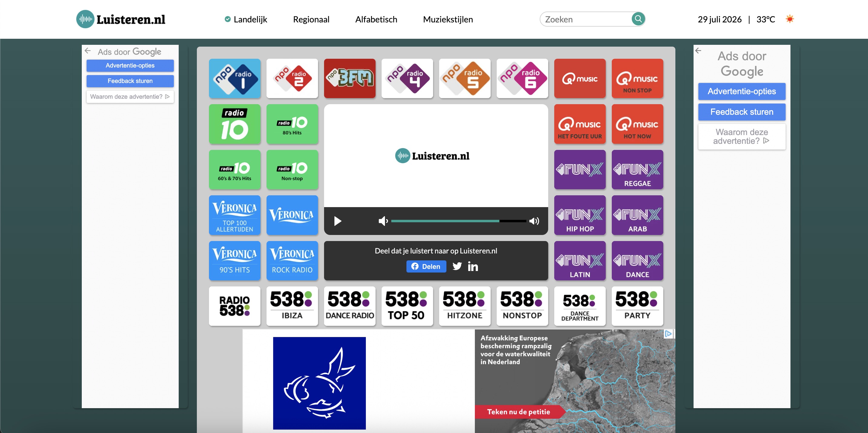The width and height of the screenshot is (868, 433).
Task: Switch to the Muziekstijlen tab
Action: tap(448, 20)
